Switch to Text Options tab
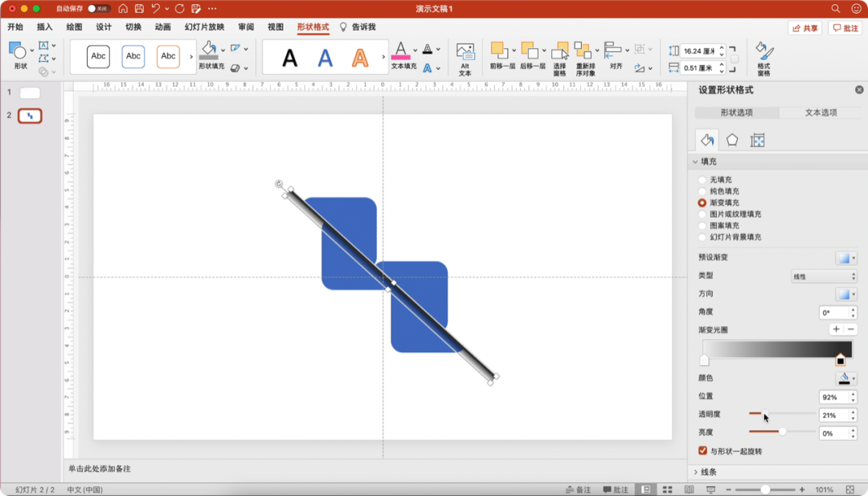This screenshot has width=868, height=496. (821, 113)
